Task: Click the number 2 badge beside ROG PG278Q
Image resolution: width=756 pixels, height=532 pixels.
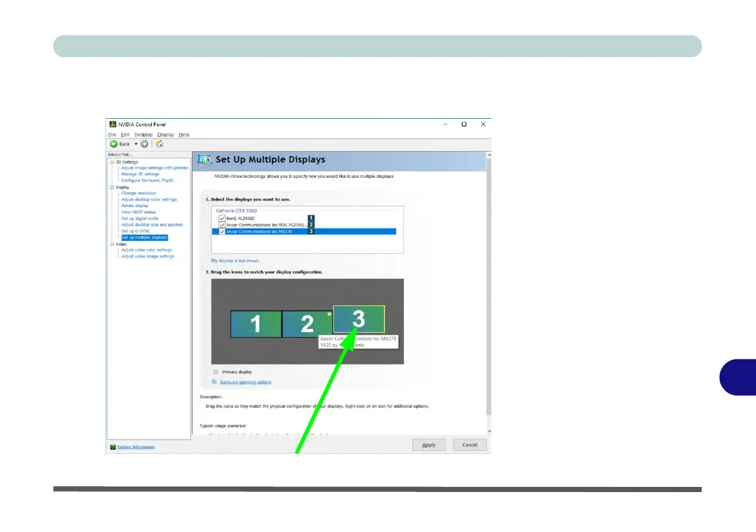Action: click(311, 225)
